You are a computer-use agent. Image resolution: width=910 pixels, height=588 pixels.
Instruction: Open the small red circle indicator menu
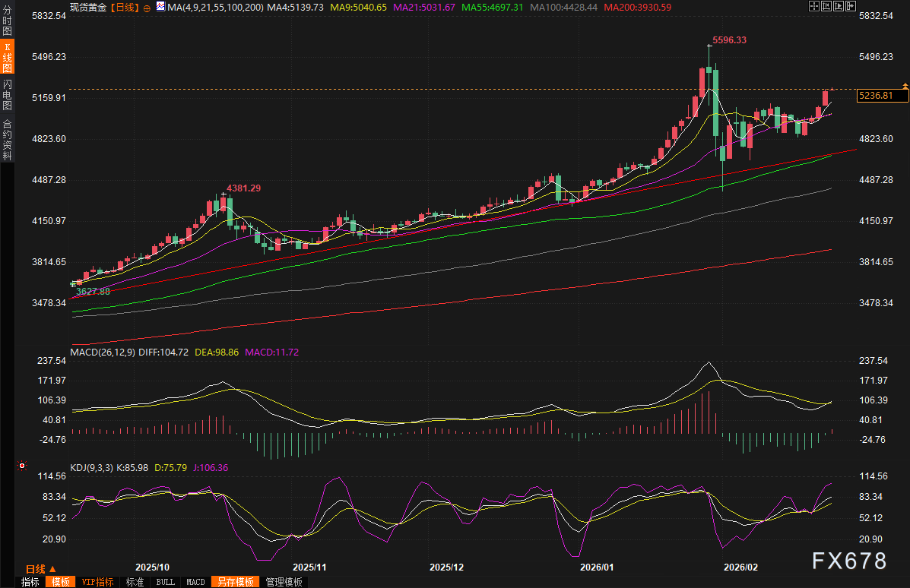point(22,465)
